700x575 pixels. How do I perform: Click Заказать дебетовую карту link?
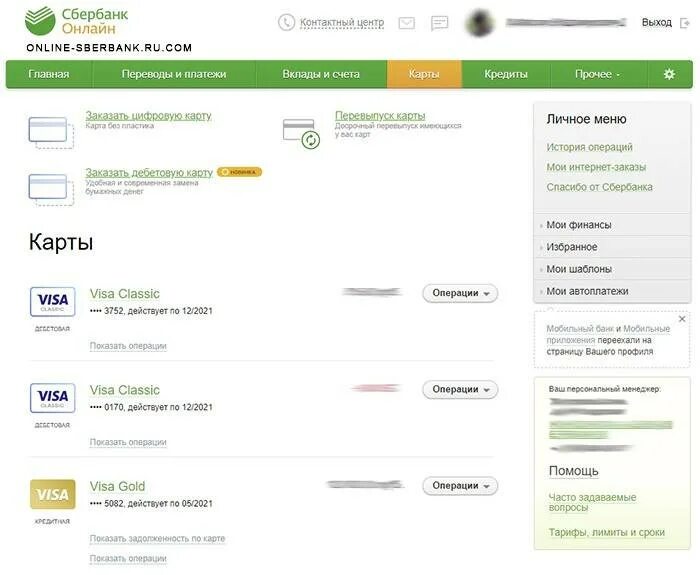point(149,172)
